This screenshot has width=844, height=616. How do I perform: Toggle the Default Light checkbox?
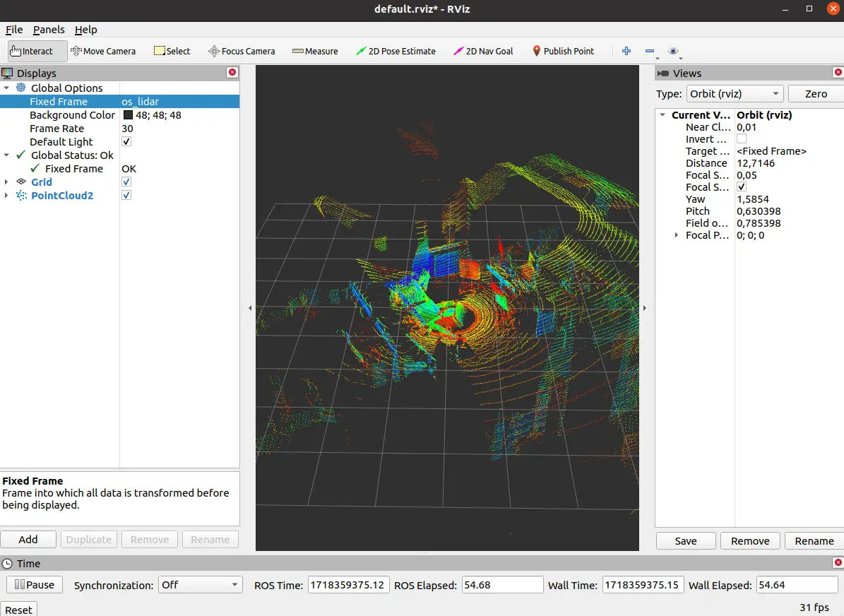127,141
